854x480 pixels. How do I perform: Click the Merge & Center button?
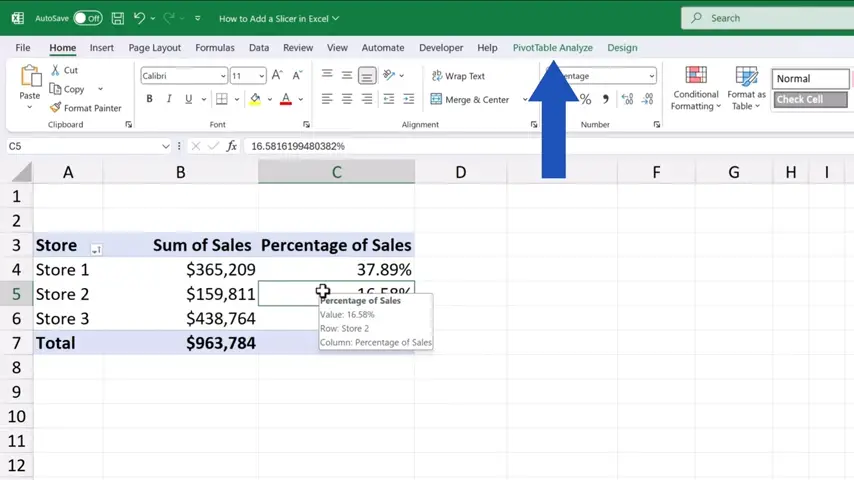click(x=470, y=99)
